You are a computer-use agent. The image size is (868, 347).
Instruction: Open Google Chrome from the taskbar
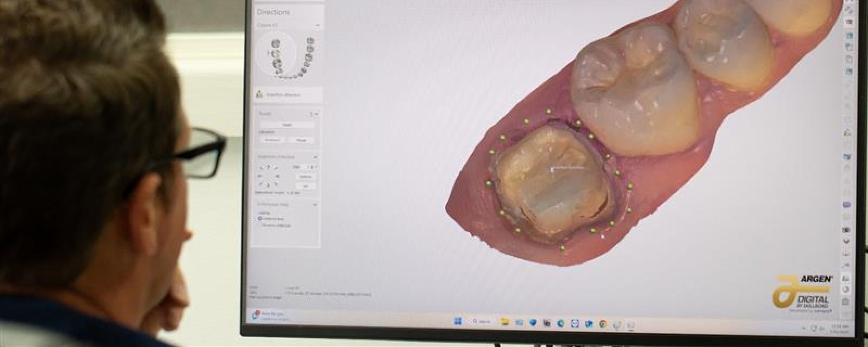pyautogui.click(x=602, y=324)
